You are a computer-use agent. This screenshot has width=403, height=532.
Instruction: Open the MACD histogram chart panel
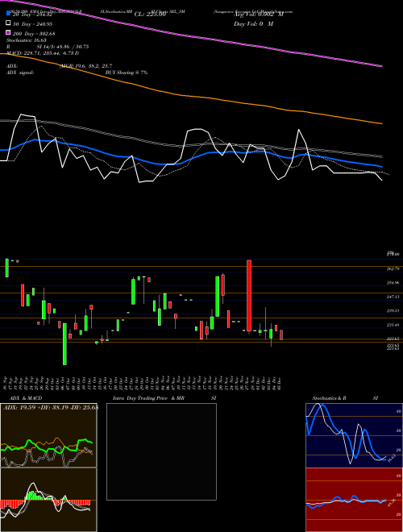[48, 500]
